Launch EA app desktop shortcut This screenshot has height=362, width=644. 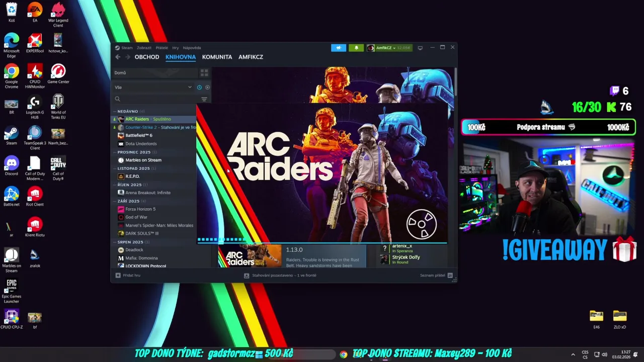click(x=35, y=13)
